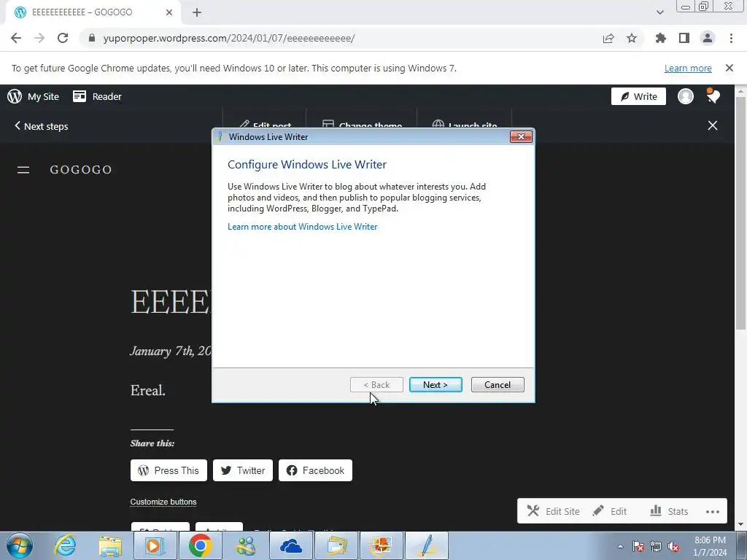The width and height of the screenshot is (747, 560).
Task: Open a new Chrome tab
Action: pyautogui.click(x=197, y=12)
